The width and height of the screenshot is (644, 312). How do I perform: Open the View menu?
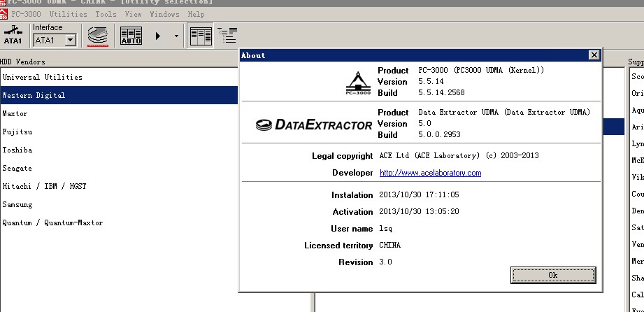coord(133,14)
